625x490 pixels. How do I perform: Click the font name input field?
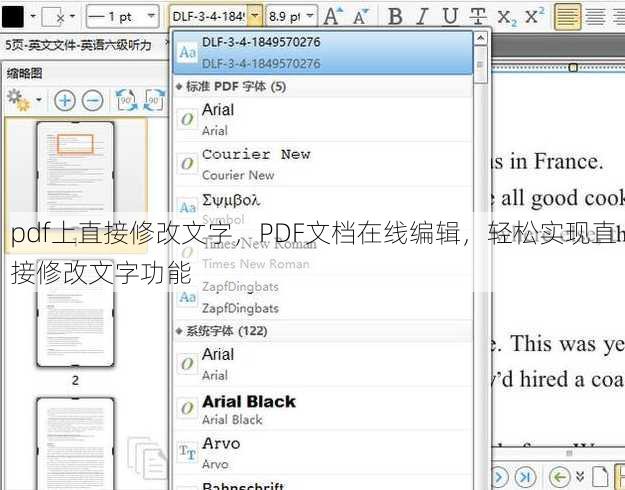[208, 16]
